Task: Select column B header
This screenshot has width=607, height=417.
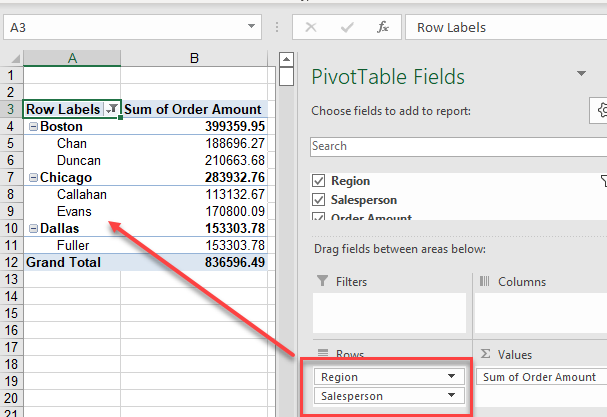Action: click(x=194, y=60)
